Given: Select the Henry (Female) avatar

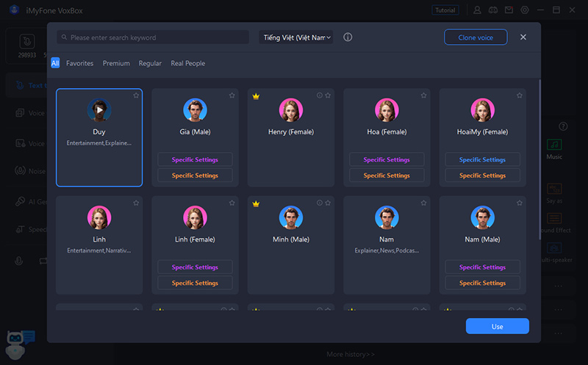Looking at the screenshot, I should [x=291, y=110].
